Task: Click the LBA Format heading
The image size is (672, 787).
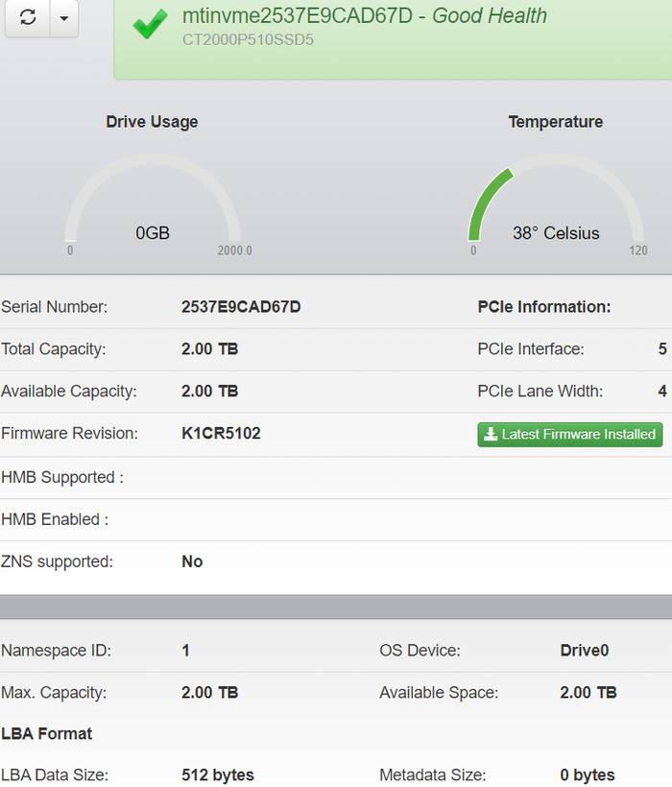Action: click(47, 734)
